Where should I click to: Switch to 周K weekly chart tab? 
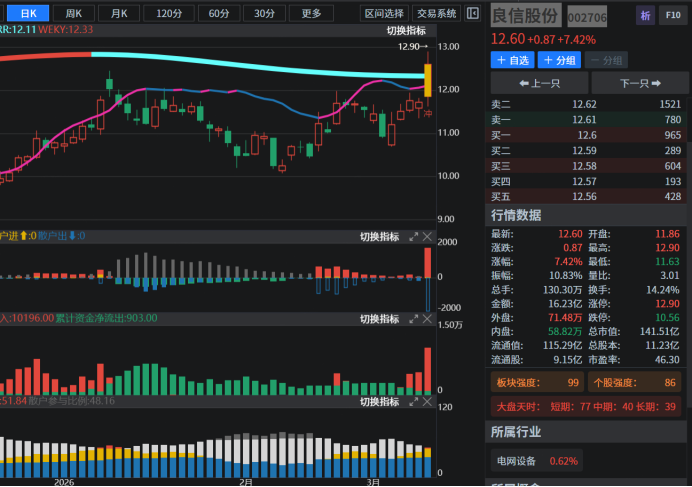click(74, 13)
